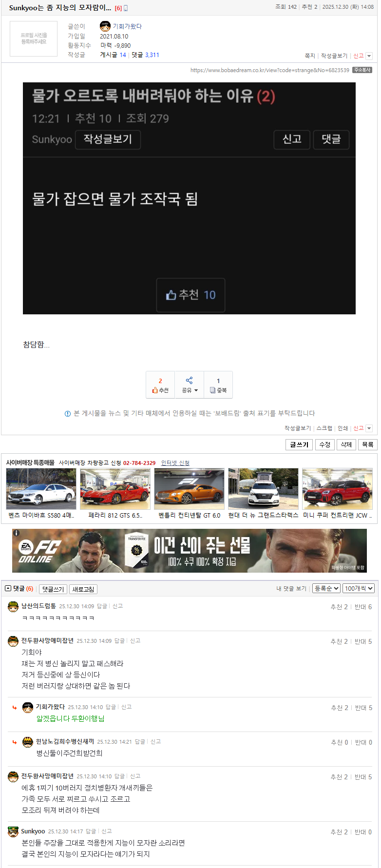This screenshot has width=381, height=868.
Task: Downvote 남산의드럼통's comment with 반대
Action: tap(363, 607)
